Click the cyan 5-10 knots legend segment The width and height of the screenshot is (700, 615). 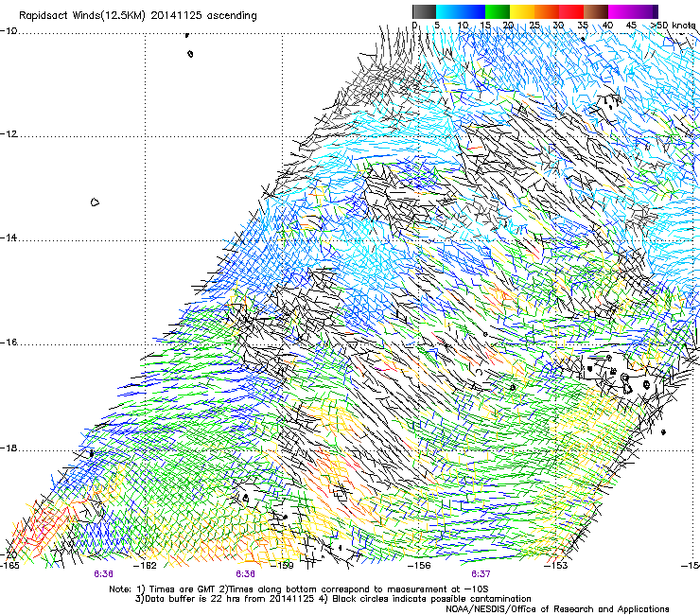click(x=448, y=11)
